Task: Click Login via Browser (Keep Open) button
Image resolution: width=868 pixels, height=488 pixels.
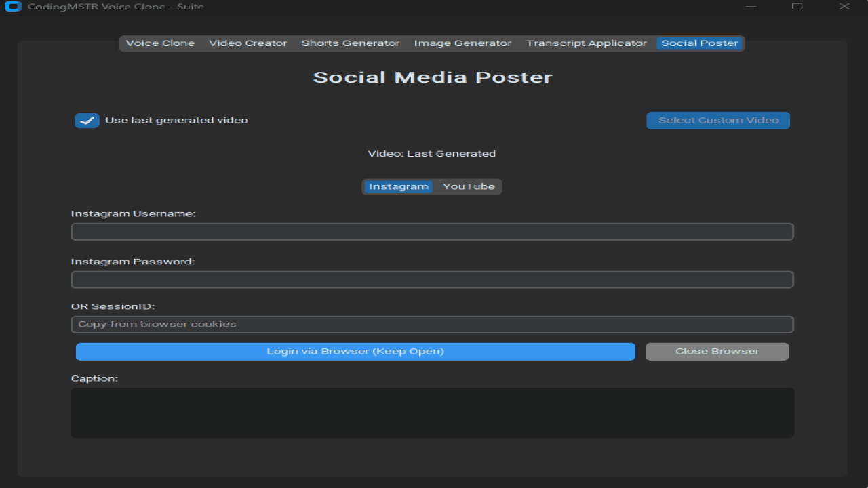Action: [355, 351]
